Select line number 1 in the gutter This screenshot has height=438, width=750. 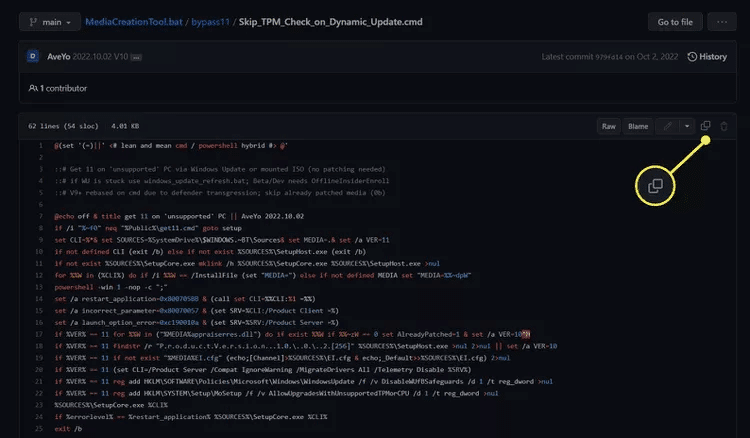pos(41,145)
